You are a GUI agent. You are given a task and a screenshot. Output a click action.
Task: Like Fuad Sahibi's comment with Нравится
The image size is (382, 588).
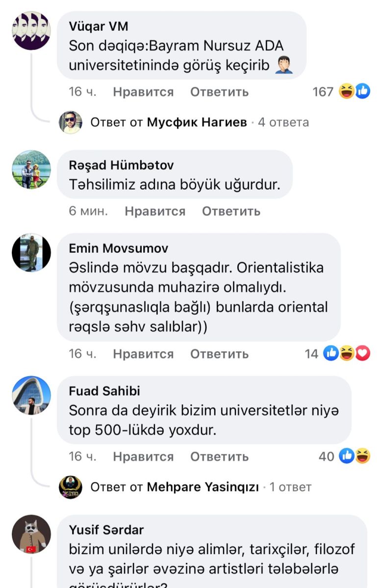tap(143, 457)
